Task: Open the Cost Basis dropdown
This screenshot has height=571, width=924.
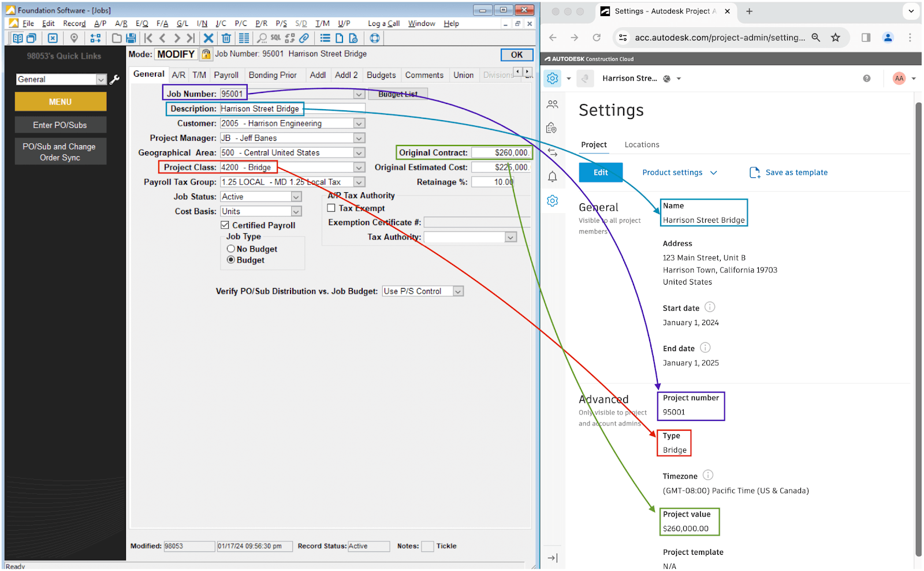Action: point(296,212)
